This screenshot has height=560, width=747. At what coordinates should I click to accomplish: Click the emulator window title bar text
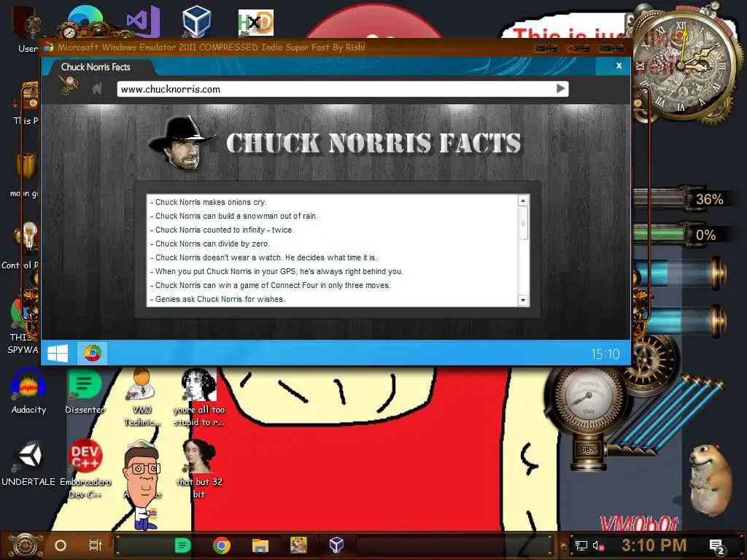[x=211, y=47]
